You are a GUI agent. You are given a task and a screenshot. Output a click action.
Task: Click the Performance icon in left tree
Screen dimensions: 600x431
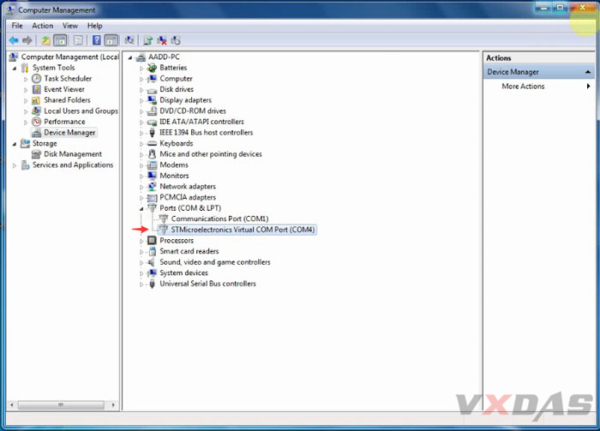[36, 122]
